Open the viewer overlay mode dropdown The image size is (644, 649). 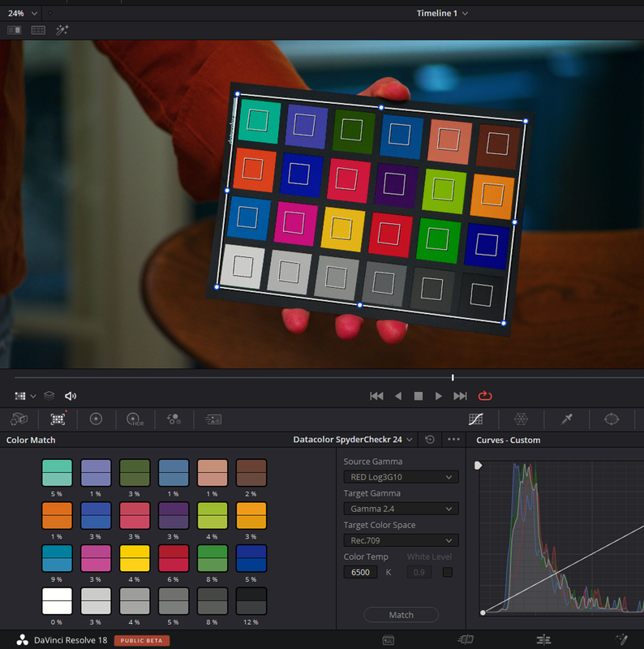point(25,396)
